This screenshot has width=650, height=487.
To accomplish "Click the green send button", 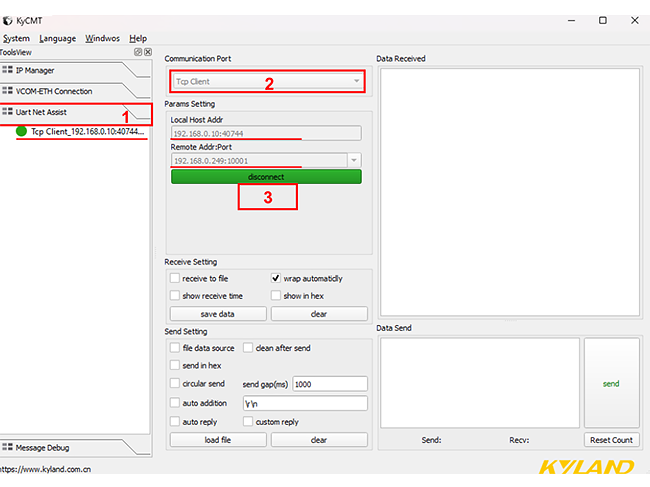I will pyautogui.click(x=611, y=383).
